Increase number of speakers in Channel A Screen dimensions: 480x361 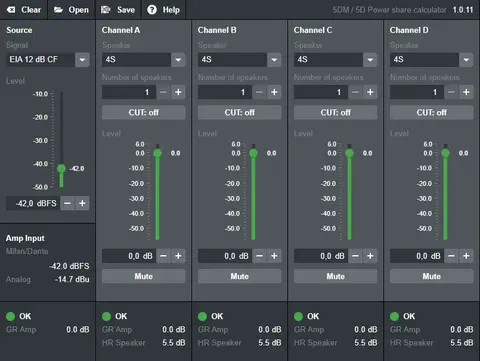pos(178,92)
